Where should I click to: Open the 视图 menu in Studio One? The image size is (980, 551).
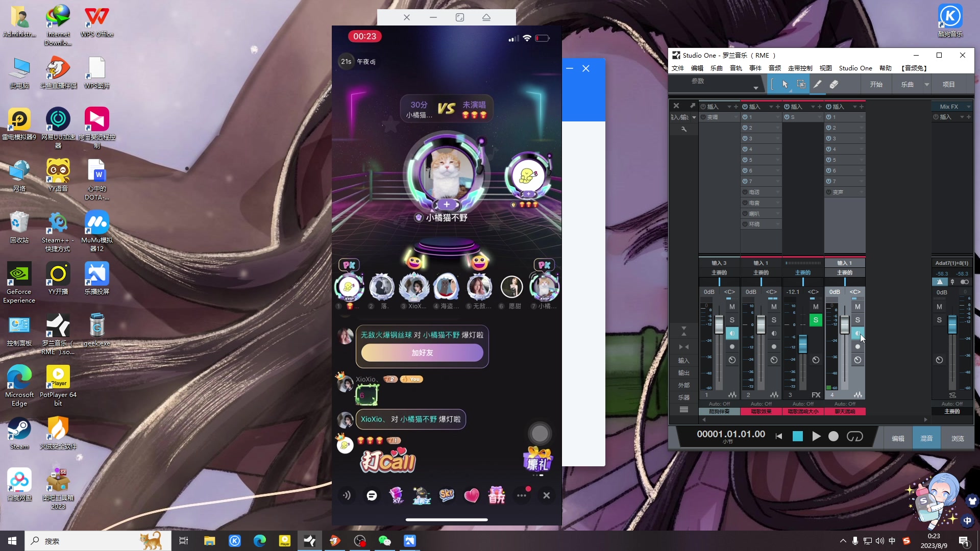click(826, 68)
